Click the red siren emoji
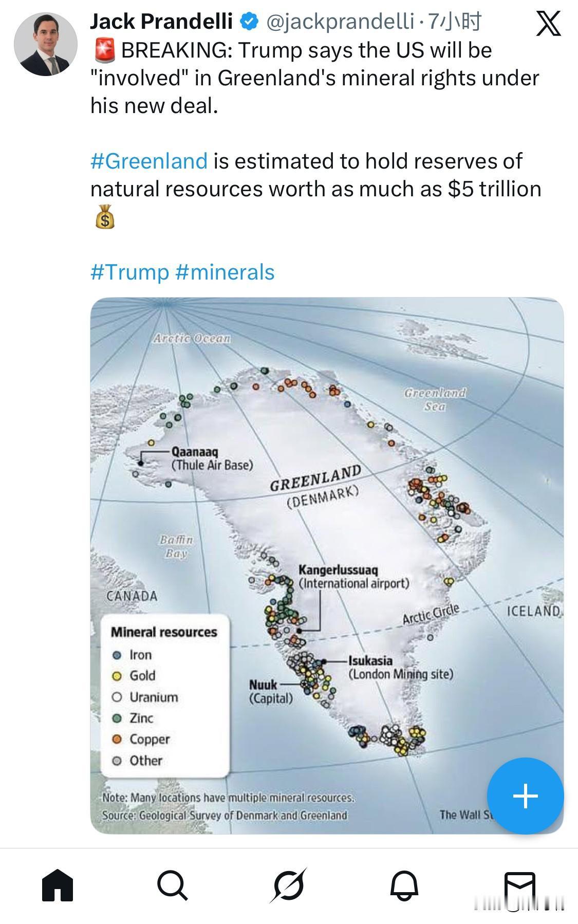 [105, 50]
